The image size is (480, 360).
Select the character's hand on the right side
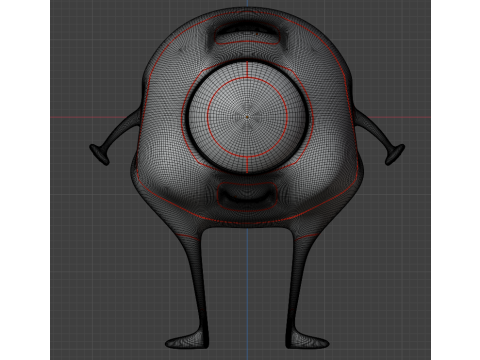point(395,155)
